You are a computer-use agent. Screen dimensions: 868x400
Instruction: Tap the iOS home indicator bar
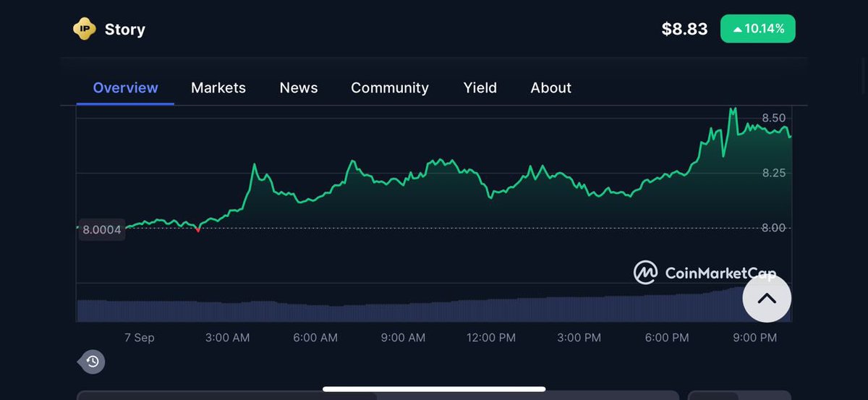(x=434, y=388)
